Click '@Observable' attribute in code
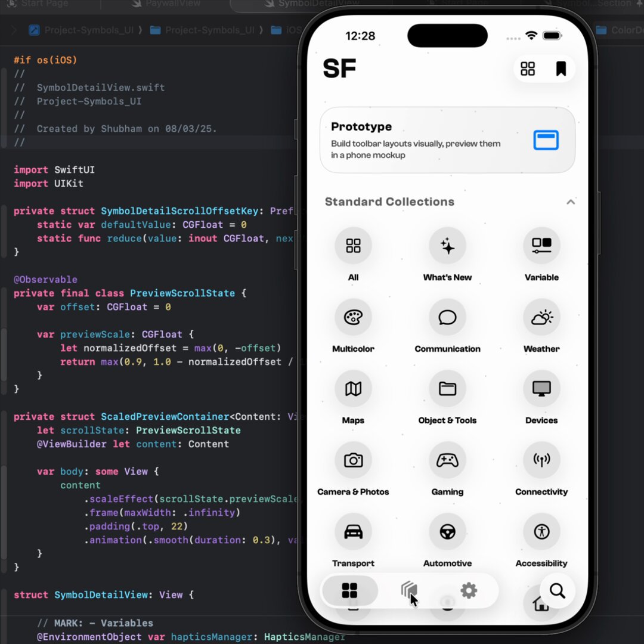Viewport: 644px width, 644px height. click(x=45, y=279)
